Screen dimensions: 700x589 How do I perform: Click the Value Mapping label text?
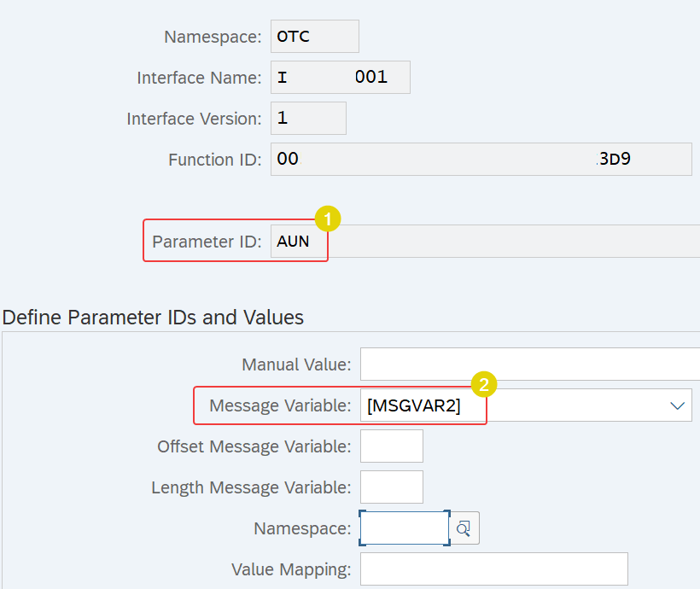coord(291,569)
